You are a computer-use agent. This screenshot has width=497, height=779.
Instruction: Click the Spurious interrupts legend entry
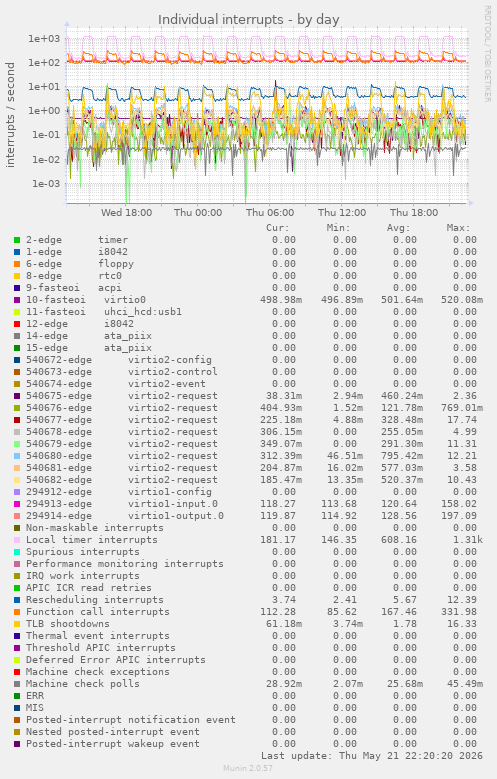tap(83, 552)
